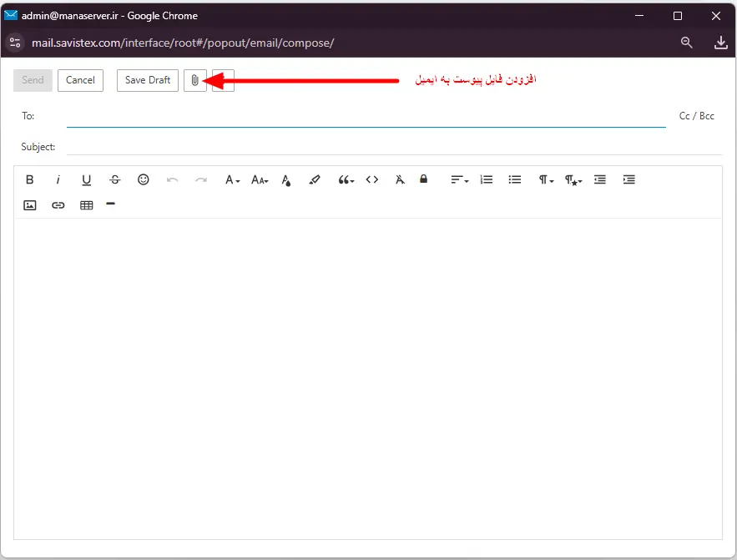Insert a horizontal rule
The width and height of the screenshot is (737, 560).
point(111,204)
